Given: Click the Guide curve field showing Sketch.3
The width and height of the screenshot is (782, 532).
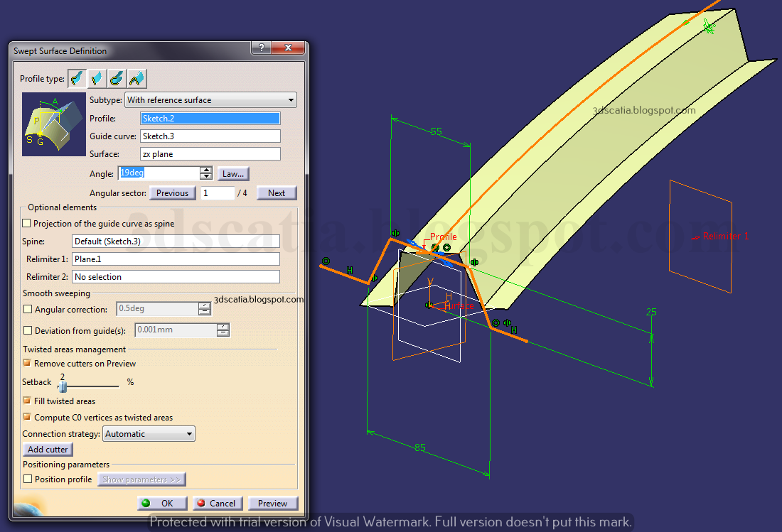Looking at the screenshot, I should (210, 136).
